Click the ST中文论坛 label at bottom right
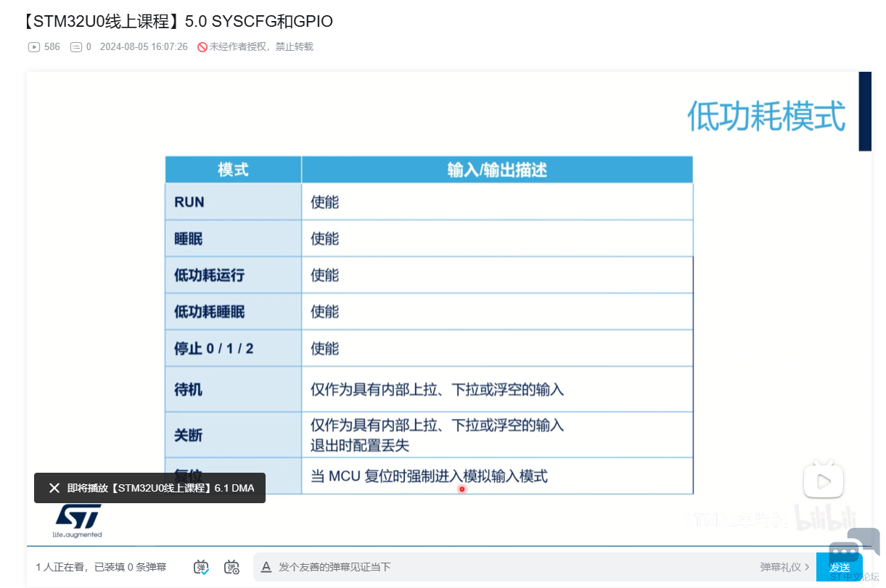This screenshot has width=886, height=588. [855, 577]
